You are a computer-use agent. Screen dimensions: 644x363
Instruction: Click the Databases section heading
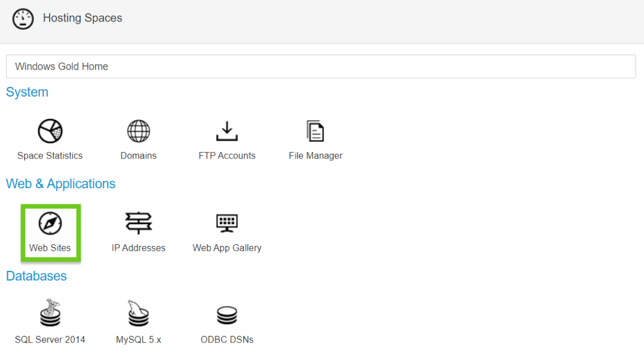[x=36, y=276]
